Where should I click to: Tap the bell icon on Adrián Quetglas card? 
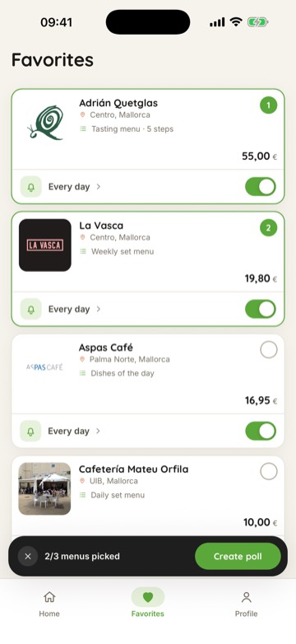(30, 187)
